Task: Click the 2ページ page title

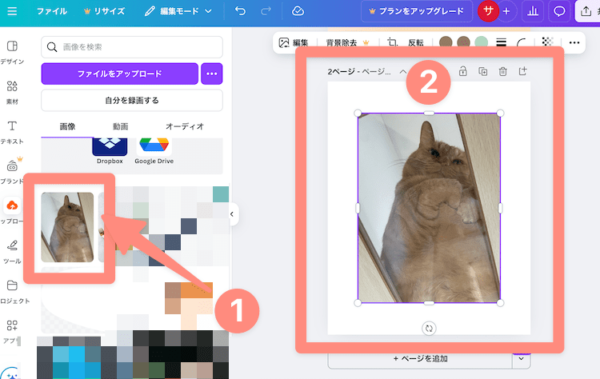Action: point(359,72)
